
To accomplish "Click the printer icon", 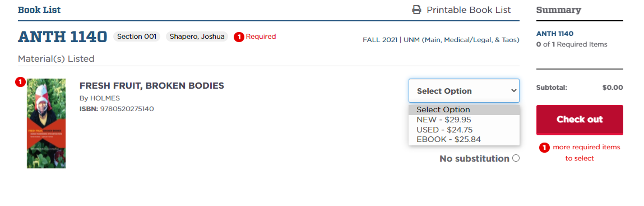I will (416, 10).
